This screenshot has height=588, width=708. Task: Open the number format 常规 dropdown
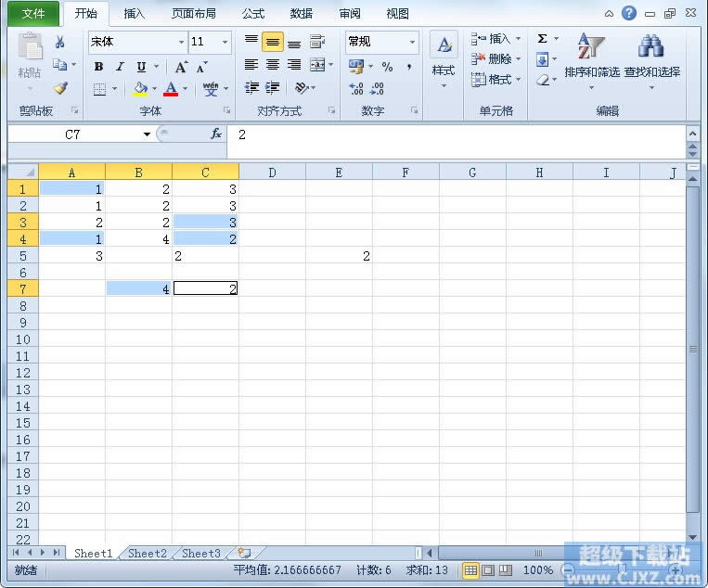tap(412, 42)
